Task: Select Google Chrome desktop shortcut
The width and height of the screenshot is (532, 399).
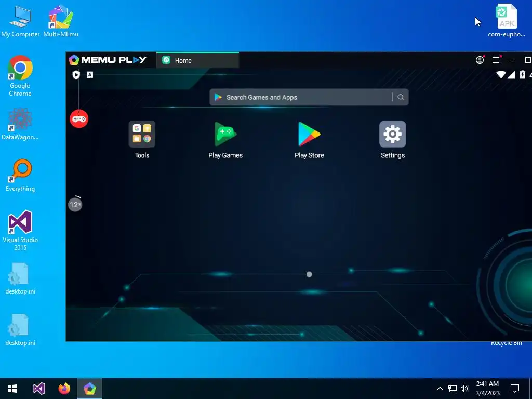Action: coord(20,76)
